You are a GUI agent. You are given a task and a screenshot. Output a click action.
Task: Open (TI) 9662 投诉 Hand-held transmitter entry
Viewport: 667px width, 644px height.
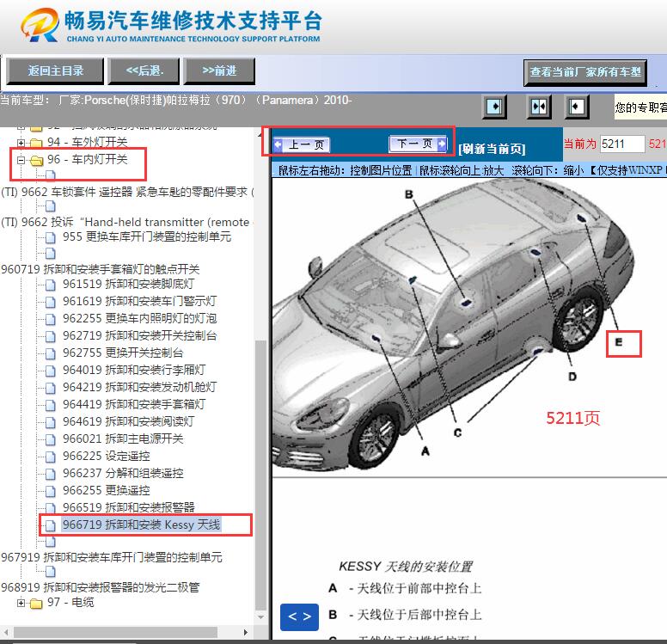(126, 222)
